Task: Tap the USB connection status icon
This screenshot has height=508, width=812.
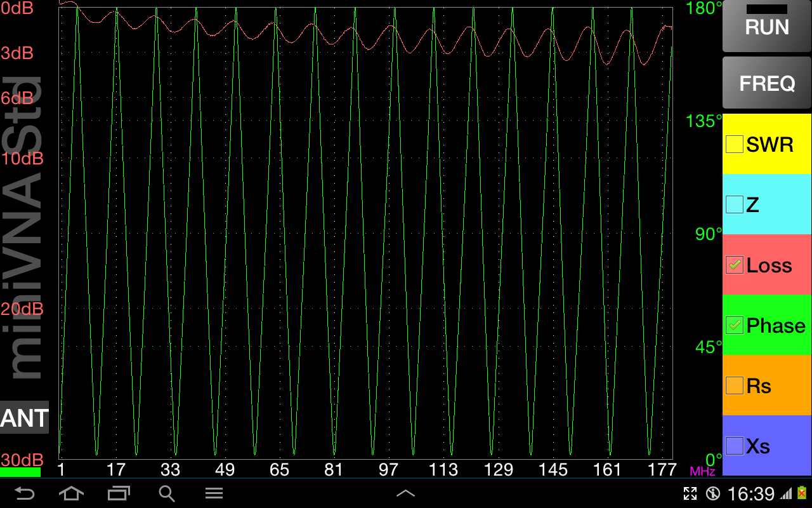Action: (714, 493)
